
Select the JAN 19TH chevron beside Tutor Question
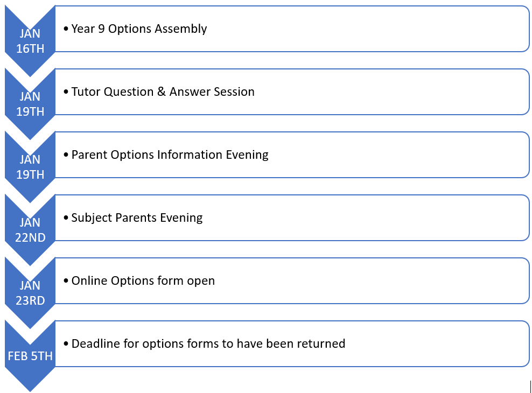[30, 104]
